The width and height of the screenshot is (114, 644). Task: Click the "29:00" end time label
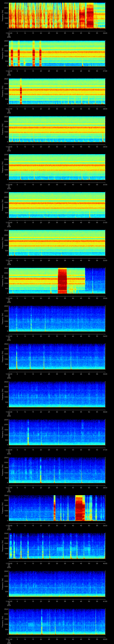click(105, 147)
